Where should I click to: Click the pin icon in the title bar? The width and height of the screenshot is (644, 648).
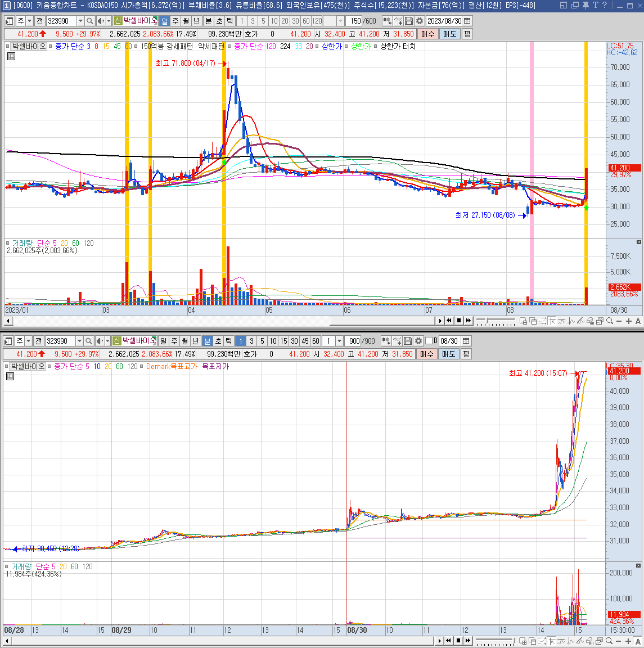pos(586,6)
